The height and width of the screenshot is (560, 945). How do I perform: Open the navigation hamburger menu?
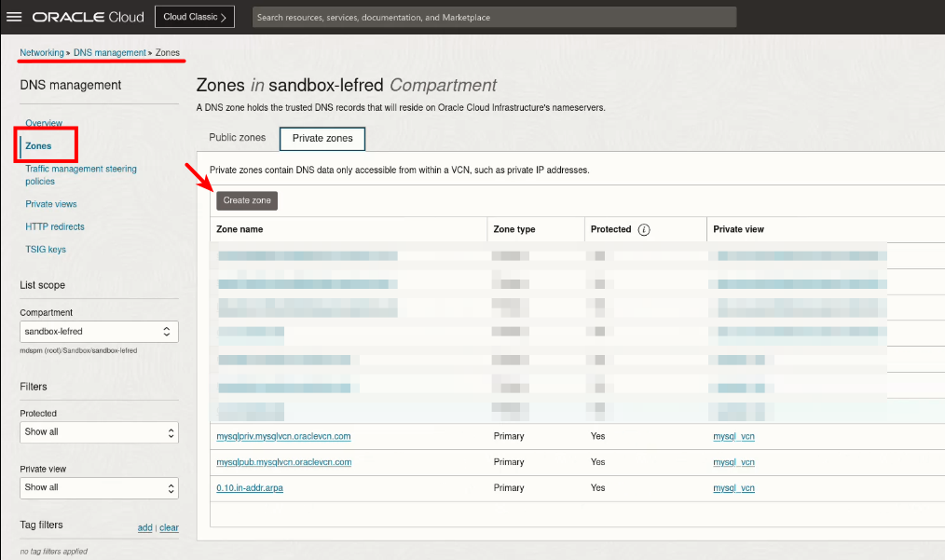pos(13,16)
